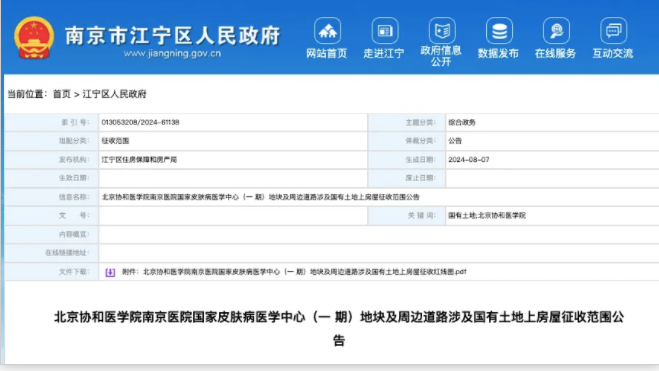The width and height of the screenshot is (659, 371).
Task: Click the www.jiangning.gov.cn site address
Action: [x=172, y=54]
